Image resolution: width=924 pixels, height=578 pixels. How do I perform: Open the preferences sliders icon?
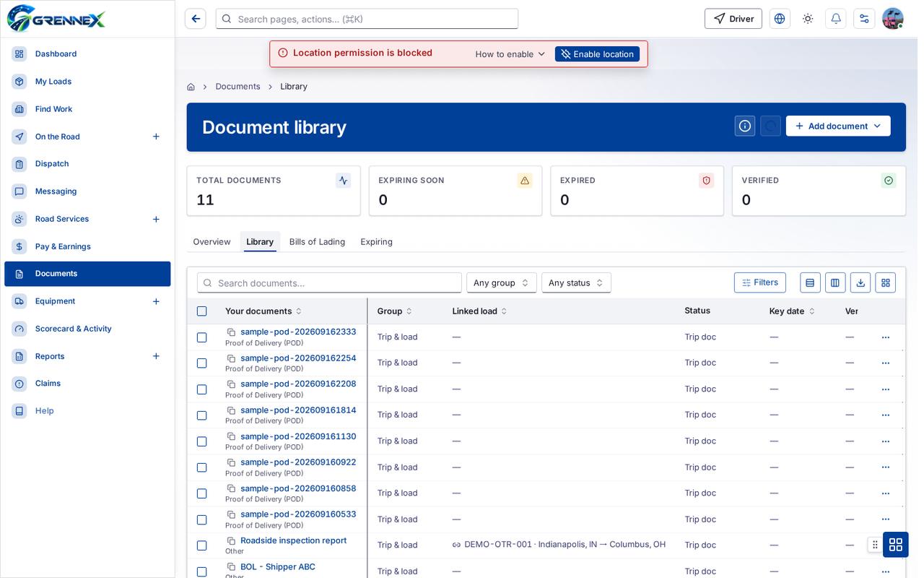point(864,19)
